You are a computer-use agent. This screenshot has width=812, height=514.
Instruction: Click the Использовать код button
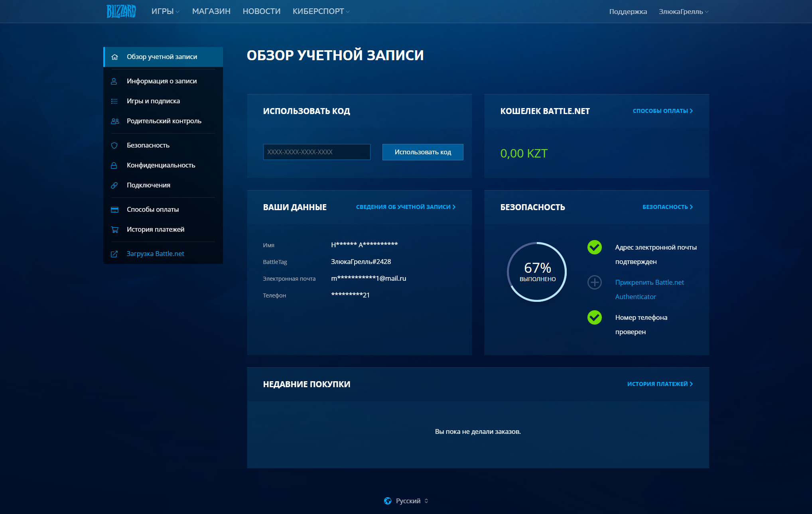tap(423, 152)
